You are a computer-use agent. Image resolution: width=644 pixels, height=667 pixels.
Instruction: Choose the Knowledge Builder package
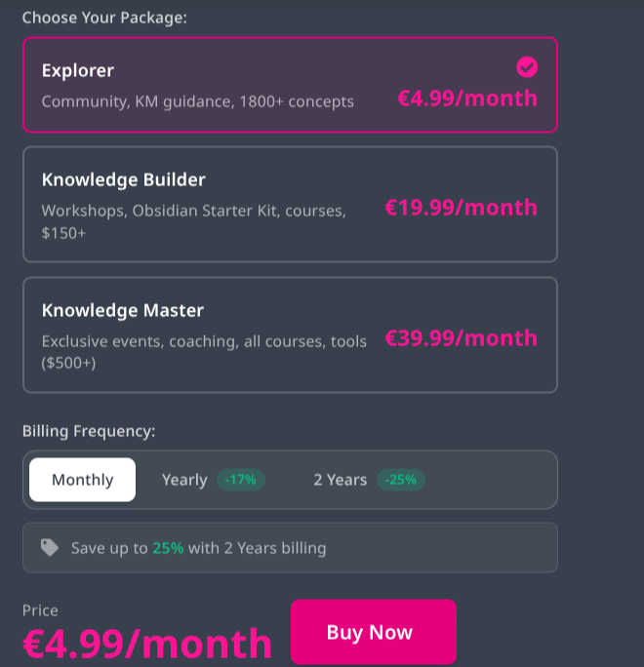tap(290, 205)
